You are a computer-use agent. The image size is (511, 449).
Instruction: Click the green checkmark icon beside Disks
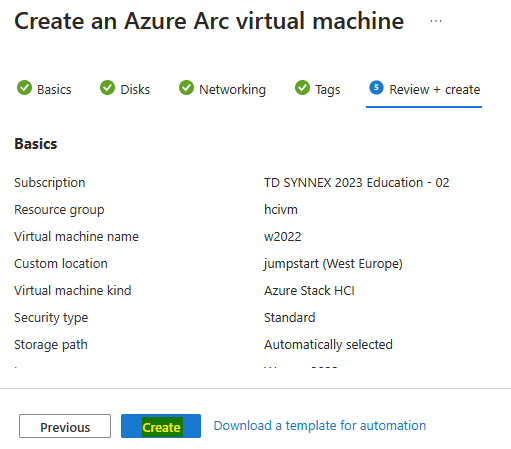pos(107,88)
